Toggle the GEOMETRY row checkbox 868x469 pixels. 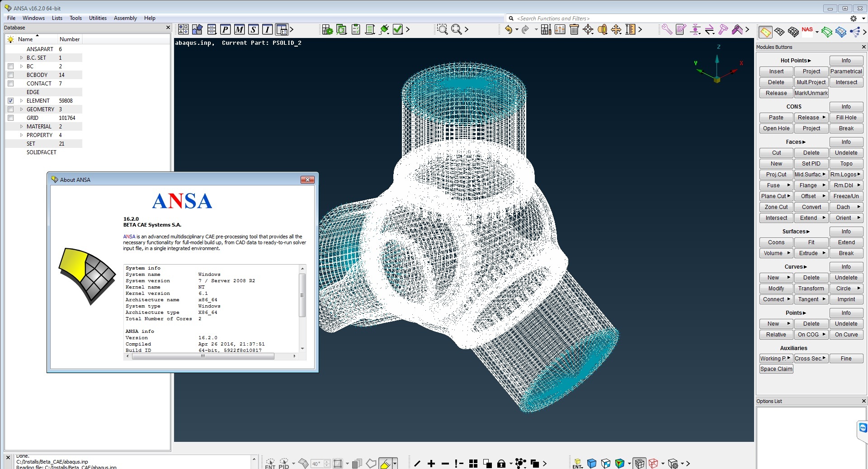point(10,109)
